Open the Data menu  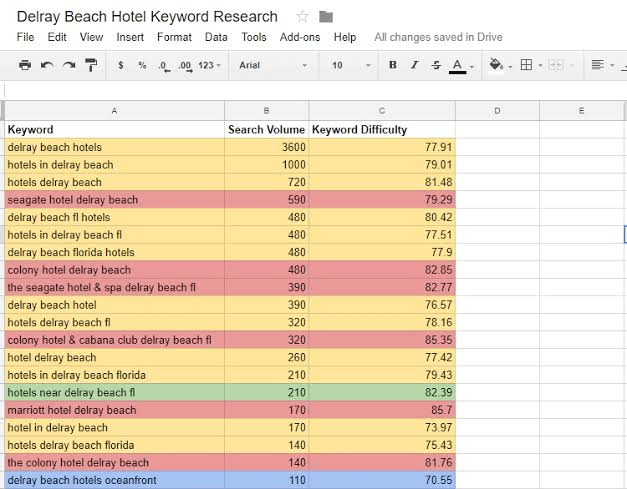(216, 37)
